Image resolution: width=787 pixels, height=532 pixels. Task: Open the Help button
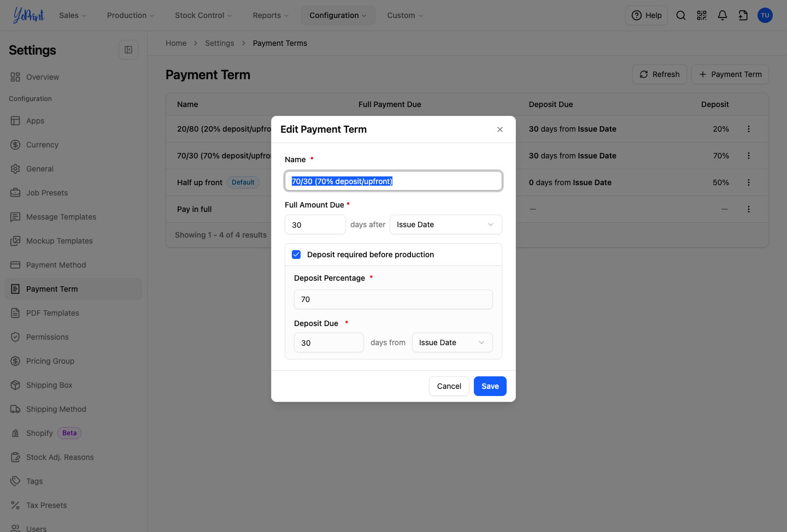click(x=647, y=15)
